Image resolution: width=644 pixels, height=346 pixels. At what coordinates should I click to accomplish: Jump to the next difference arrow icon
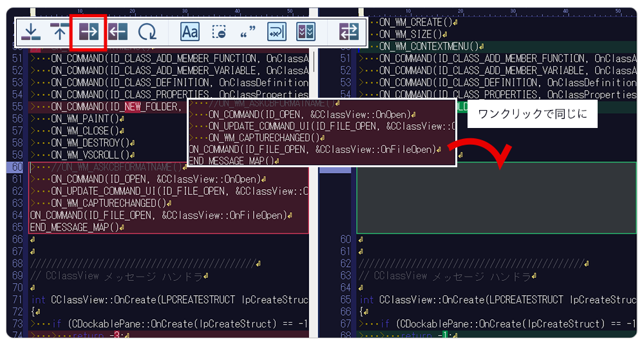pos(30,32)
